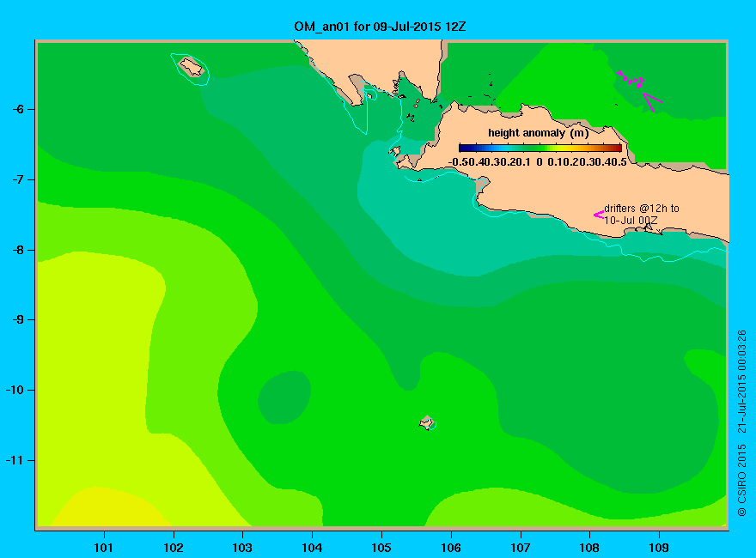Screen dimensions: 756x558
Task: Click Christmas Island near 10.5S
Action: pos(427,422)
